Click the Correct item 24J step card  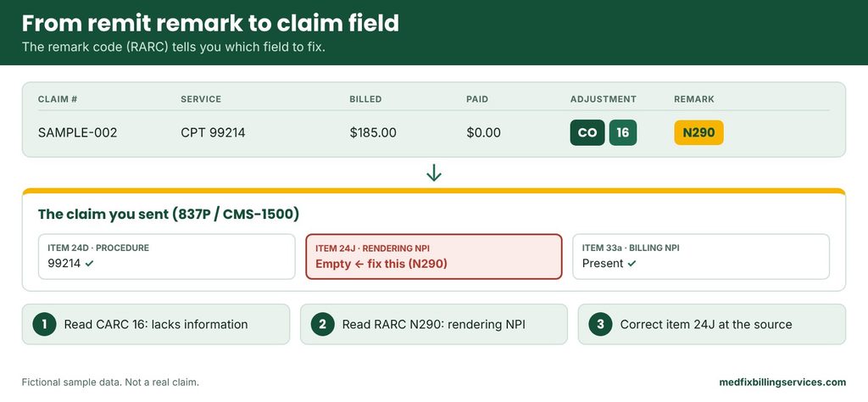712,325
